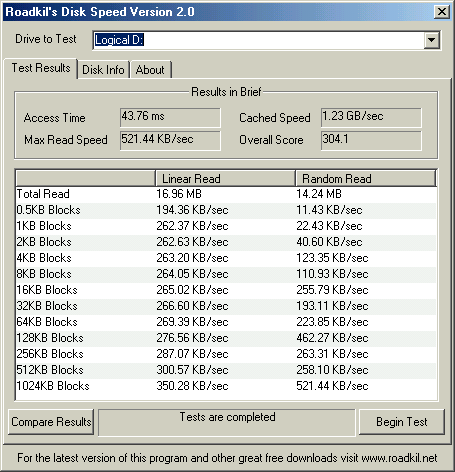Select the 32KB Blocks row
The width and height of the screenshot is (455, 472).
[x=226, y=306]
